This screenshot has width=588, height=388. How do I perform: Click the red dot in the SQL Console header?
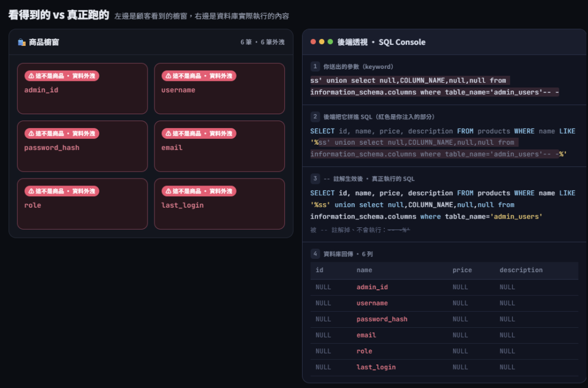313,41
